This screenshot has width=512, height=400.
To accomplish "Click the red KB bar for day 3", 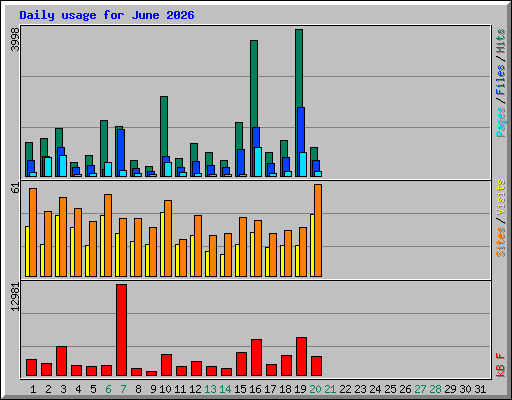I will 61,361.
